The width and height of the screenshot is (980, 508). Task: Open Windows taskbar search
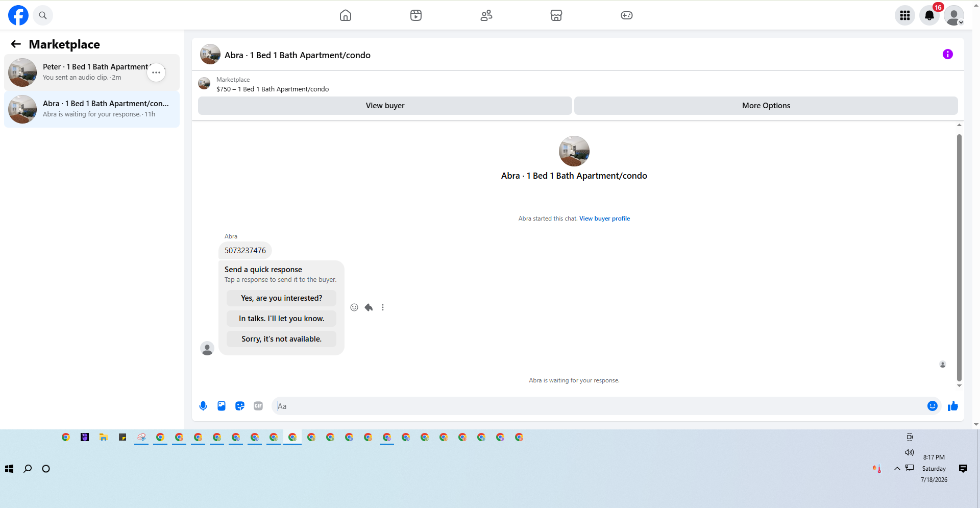(x=28, y=469)
